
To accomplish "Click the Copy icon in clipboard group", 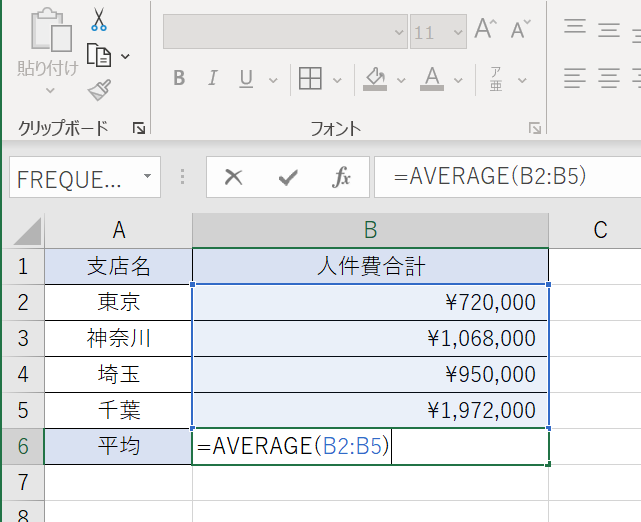I will click(x=99, y=55).
